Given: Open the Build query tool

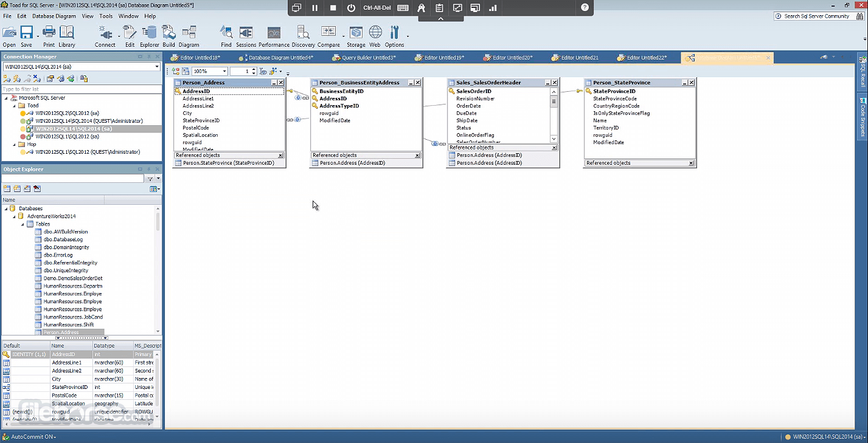Looking at the screenshot, I should (x=168, y=36).
